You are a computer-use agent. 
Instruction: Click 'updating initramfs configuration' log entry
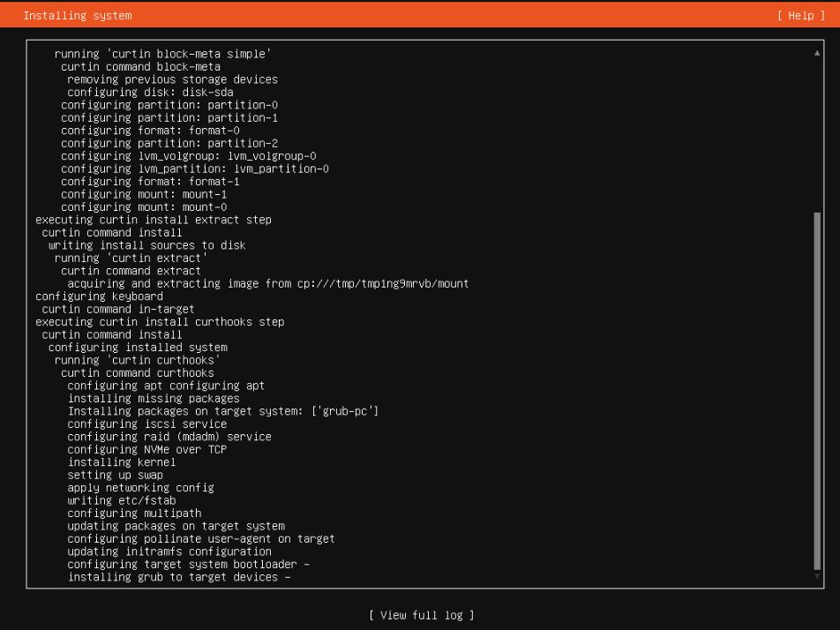pos(169,551)
